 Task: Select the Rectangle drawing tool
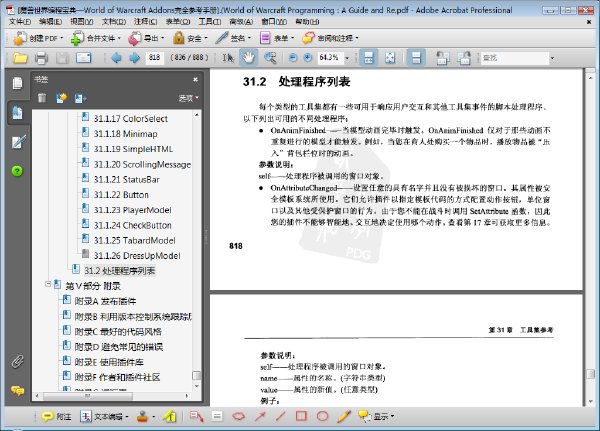(x=302, y=416)
